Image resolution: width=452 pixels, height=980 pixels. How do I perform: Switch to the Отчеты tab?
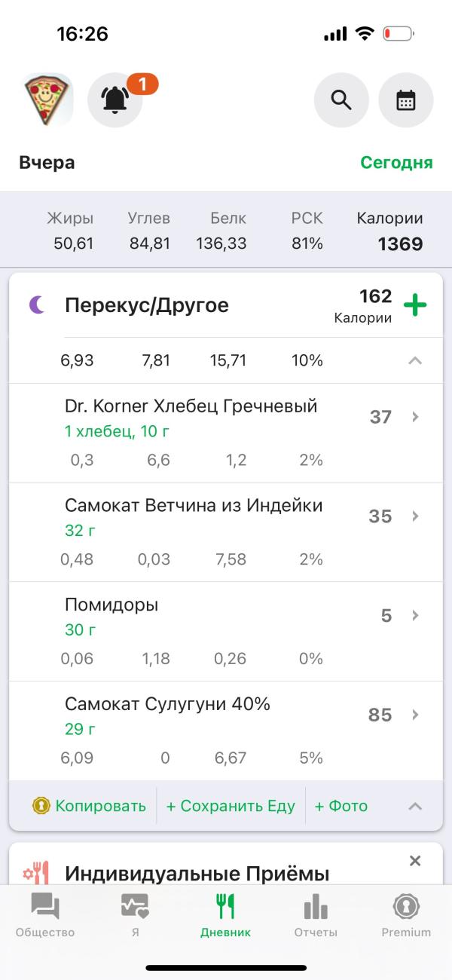(316, 916)
